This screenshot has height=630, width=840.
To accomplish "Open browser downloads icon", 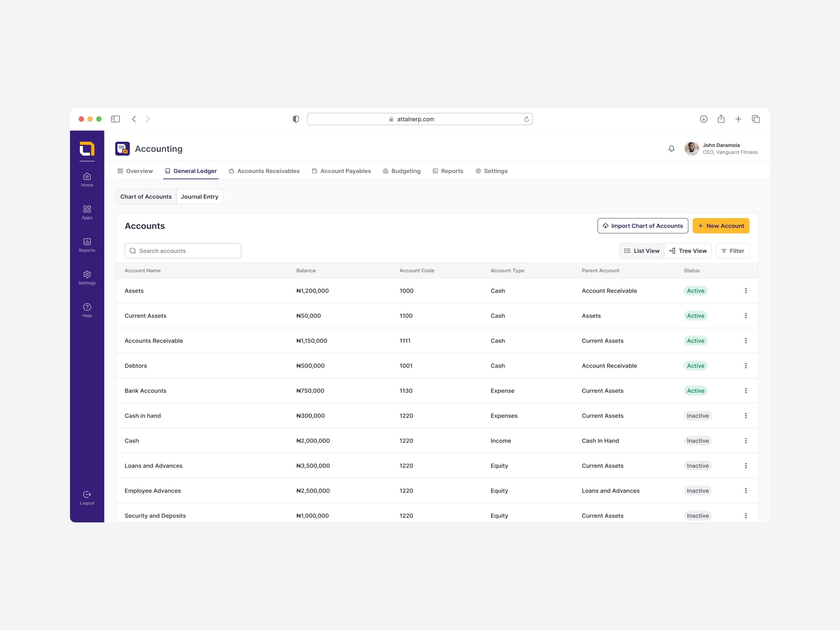I will 704,119.
